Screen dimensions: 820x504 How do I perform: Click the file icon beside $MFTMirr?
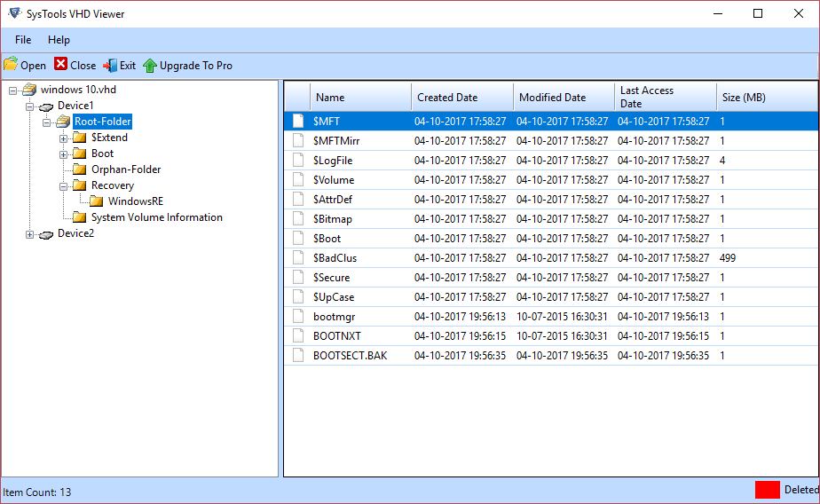click(298, 140)
